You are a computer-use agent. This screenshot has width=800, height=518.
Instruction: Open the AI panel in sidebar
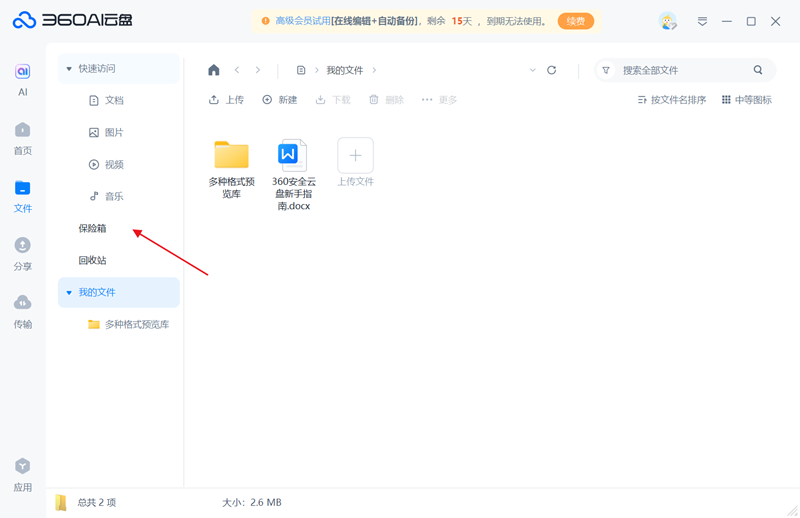coord(22,78)
